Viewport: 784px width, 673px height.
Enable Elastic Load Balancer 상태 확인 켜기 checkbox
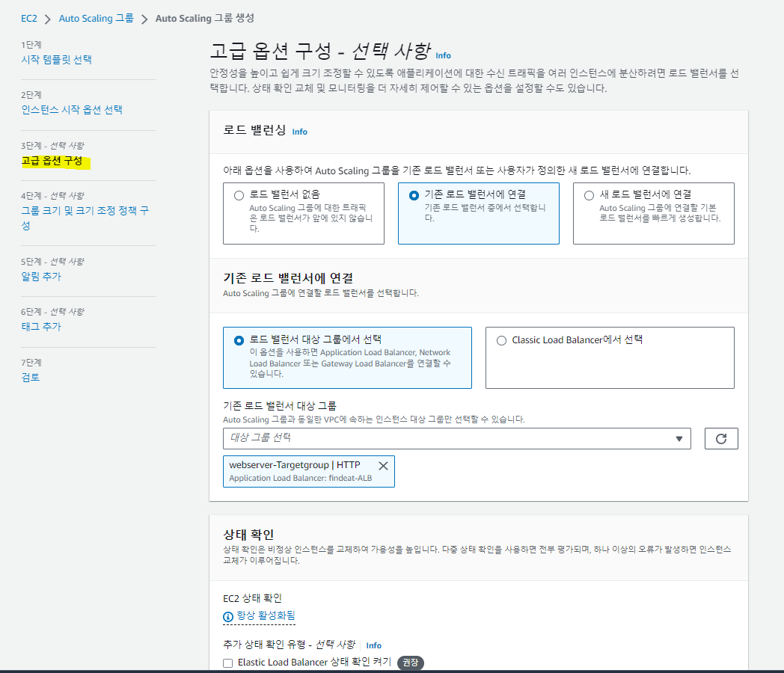228,663
